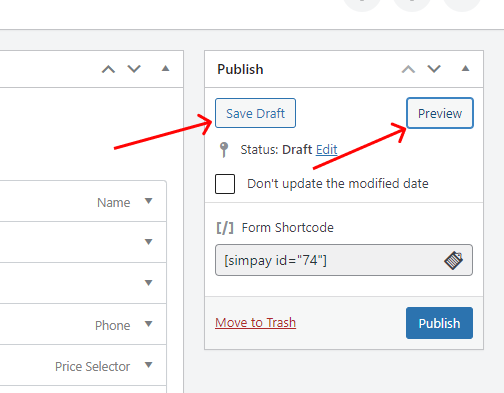The width and height of the screenshot is (504, 393).
Task: Expand the Price Selector field row
Action: pyautogui.click(x=149, y=365)
